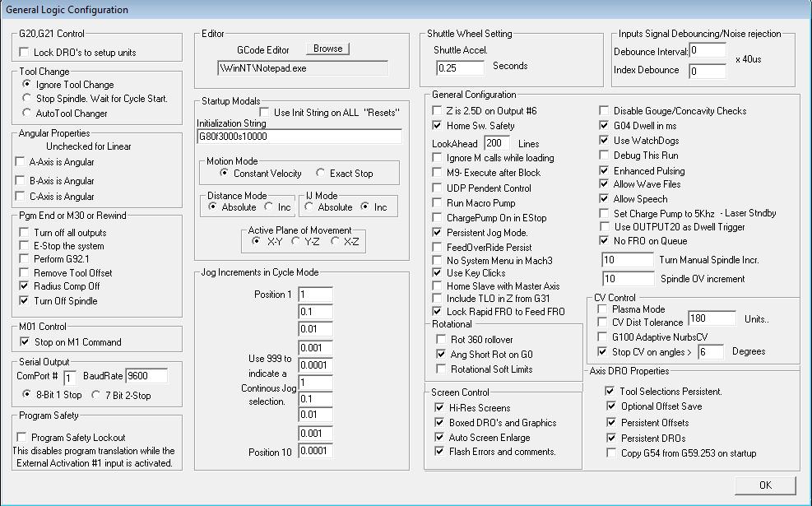Enable Program Safety Lockout
The height and width of the screenshot is (506, 812).
coord(21,437)
